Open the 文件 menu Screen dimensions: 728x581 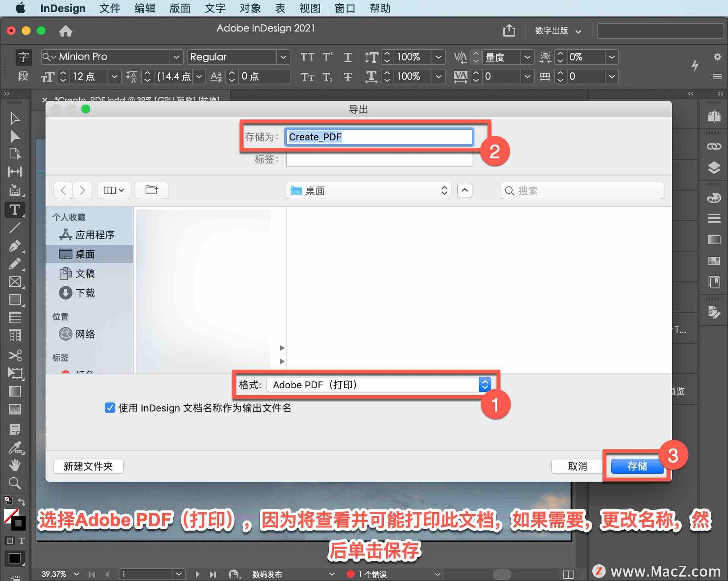click(110, 8)
